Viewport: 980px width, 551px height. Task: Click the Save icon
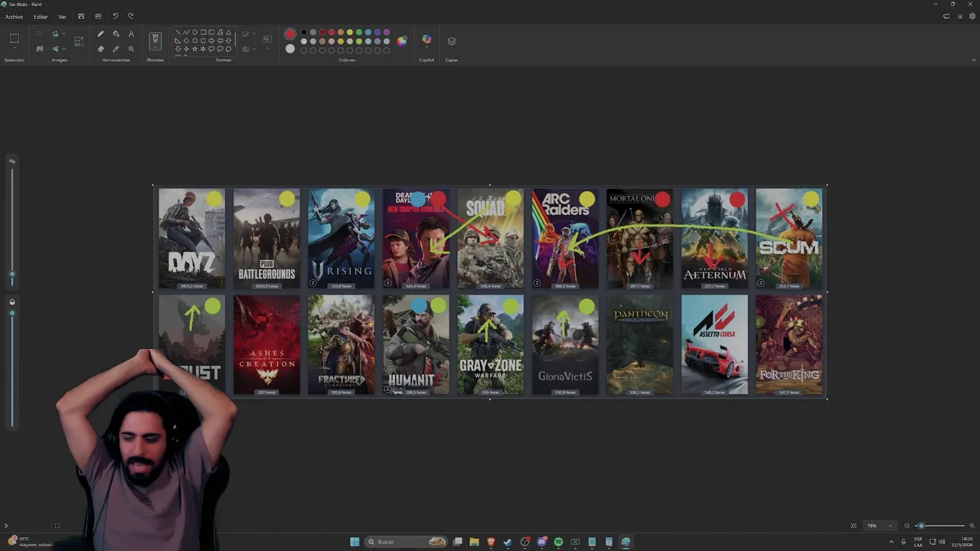pos(81,16)
